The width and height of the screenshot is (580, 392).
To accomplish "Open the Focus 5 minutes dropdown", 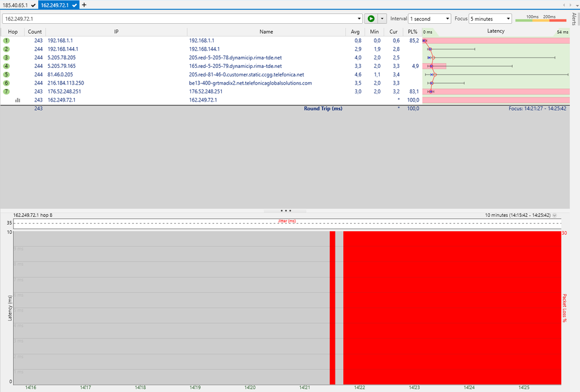I will (x=490, y=19).
